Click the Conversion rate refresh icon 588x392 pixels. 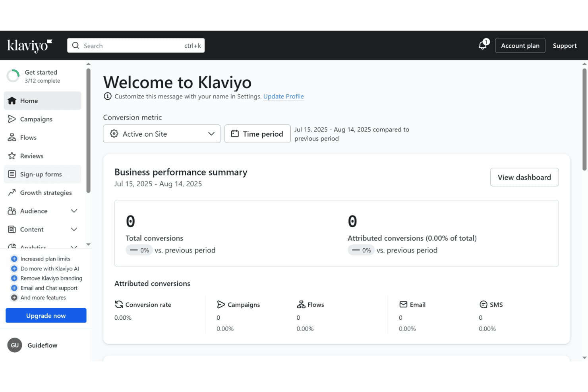[x=119, y=305]
